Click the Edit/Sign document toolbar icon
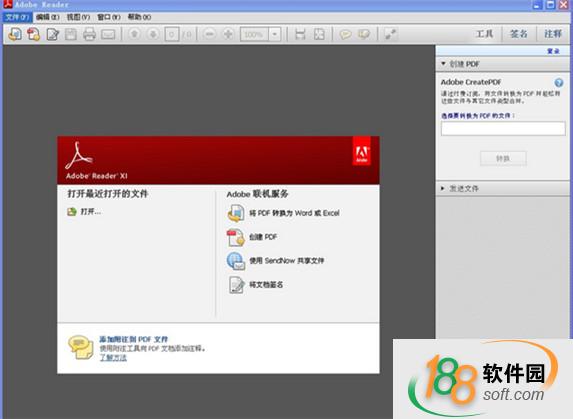The width and height of the screenshot is (573, 419). click(53, 34)
